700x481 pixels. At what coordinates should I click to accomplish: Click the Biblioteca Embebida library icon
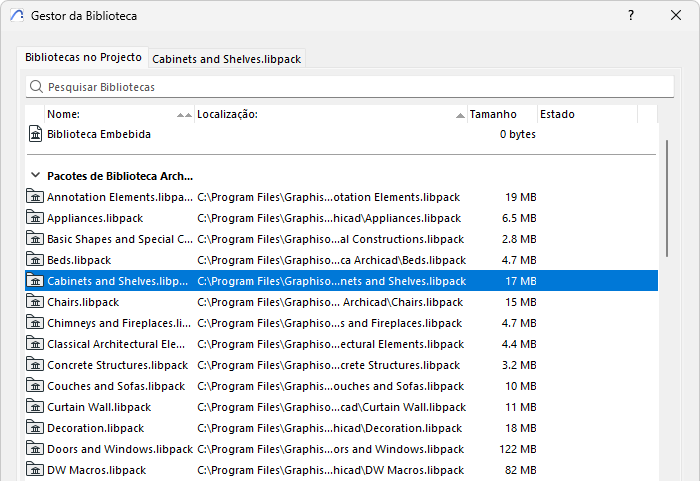coord(35,134)
